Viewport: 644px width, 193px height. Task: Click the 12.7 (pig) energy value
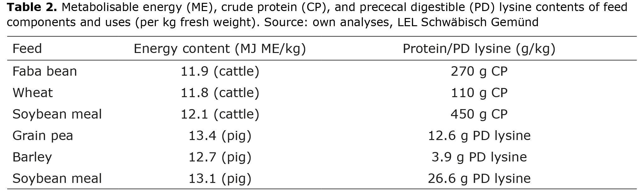tap(220, 157)
